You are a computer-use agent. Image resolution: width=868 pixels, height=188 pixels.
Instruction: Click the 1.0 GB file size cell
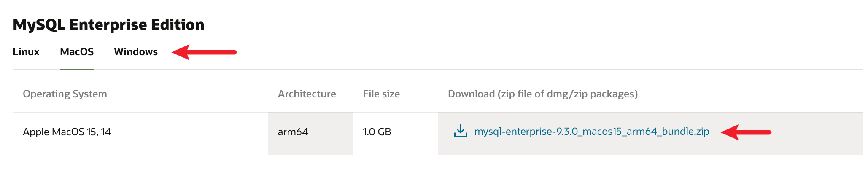377,132
